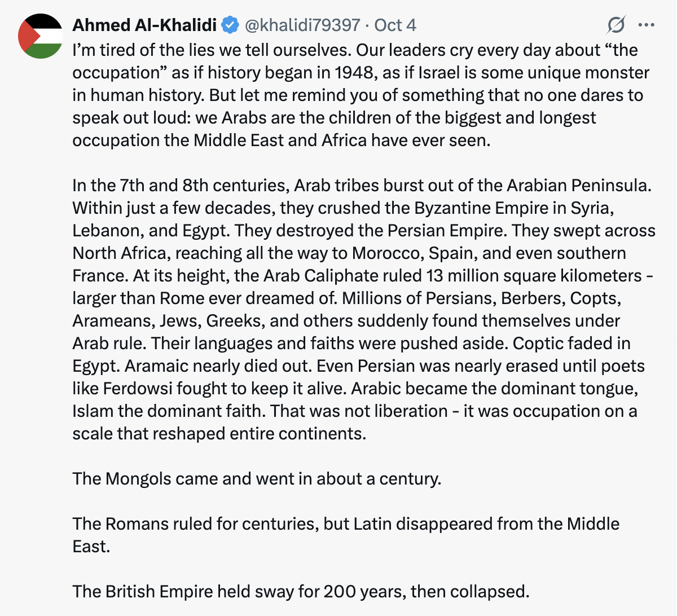Image resolution: width=677 pixels, height=616 pixels.
Task: Click the text "scale that reshaped entire continents"
Action: [x=219, y=433]
